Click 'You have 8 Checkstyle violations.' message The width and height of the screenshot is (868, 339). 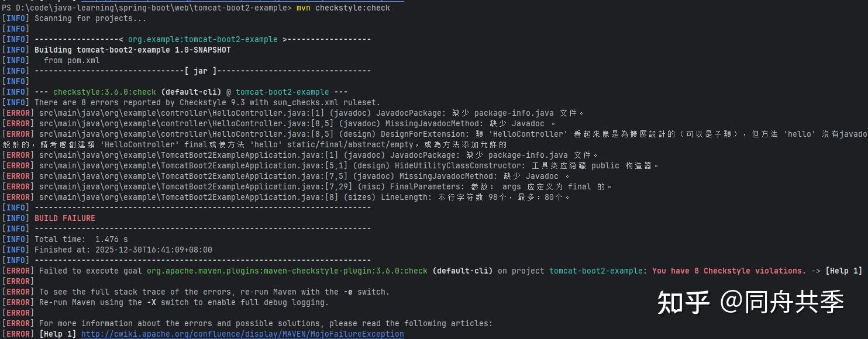(x=729, y=271)
